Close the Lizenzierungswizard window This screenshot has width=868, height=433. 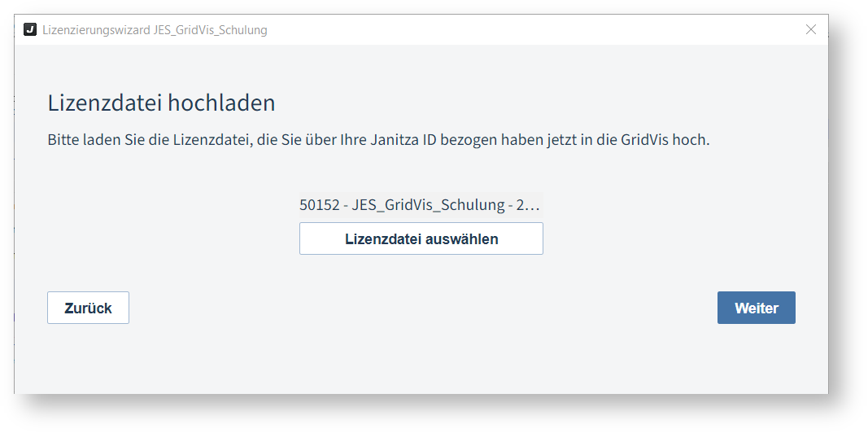[810, 29]
